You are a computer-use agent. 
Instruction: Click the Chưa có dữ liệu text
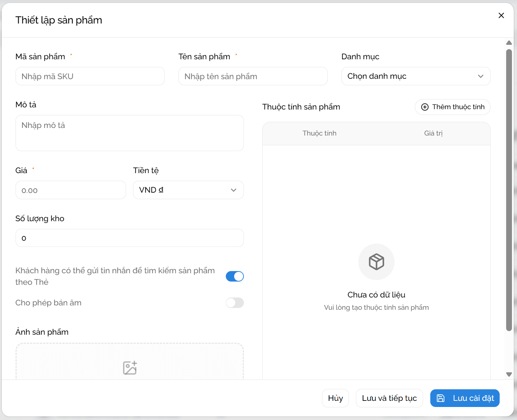(x=376, y=295)
